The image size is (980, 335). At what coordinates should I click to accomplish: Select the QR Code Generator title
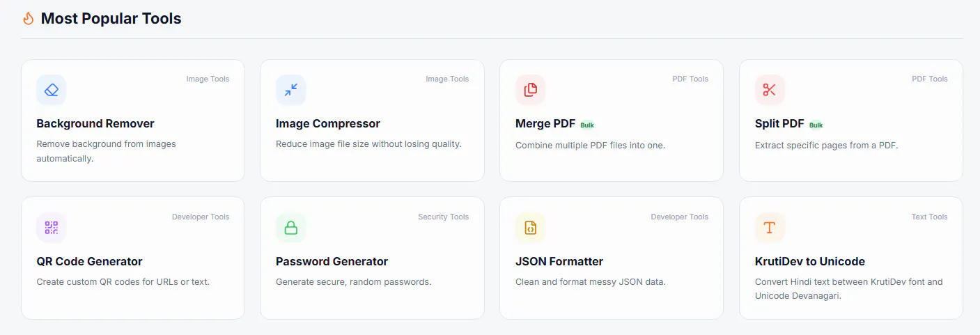click(x=89, y=261)
